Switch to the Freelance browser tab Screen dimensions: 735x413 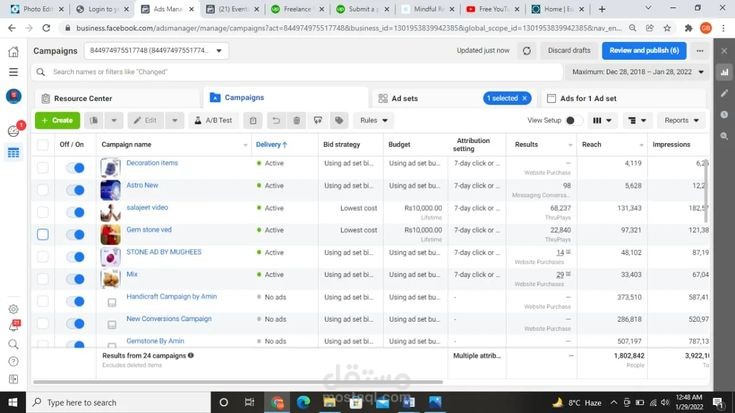[297, 9]
